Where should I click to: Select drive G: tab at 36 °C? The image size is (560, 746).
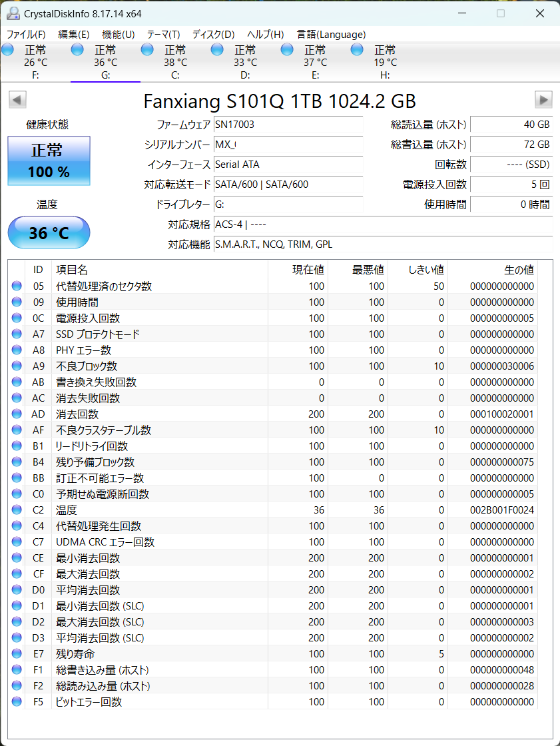(x=105, y=63)
